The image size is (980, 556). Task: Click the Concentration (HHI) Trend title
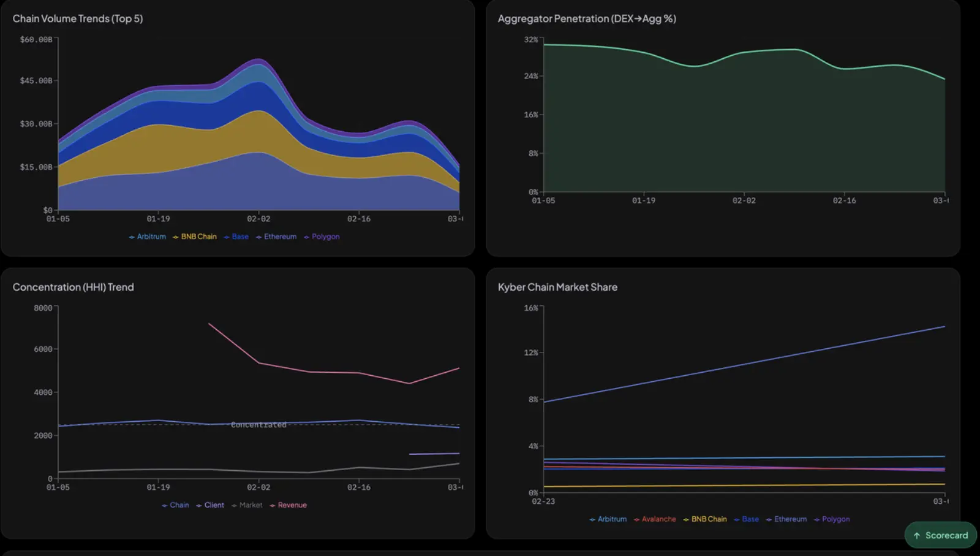click(x=73, y=287)
